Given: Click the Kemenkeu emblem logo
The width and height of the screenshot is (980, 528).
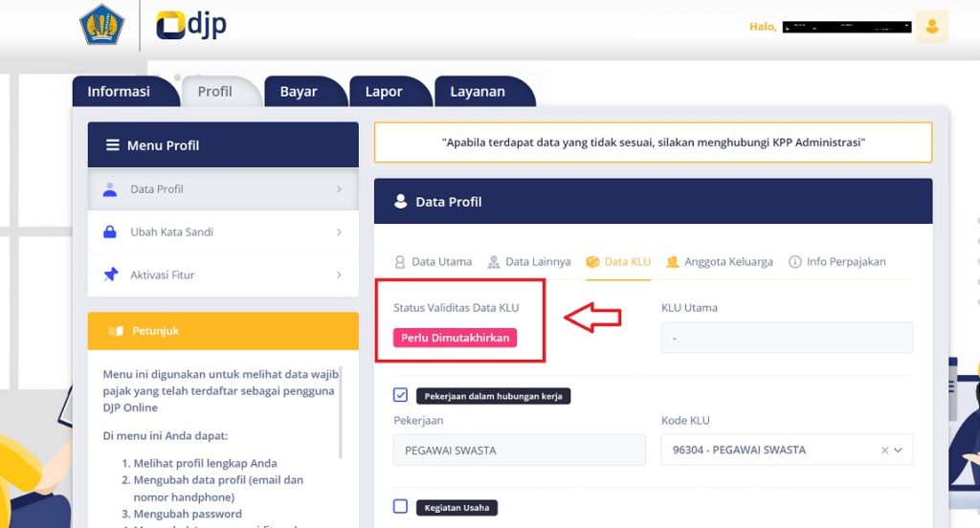Looking at the screenshot, I should click(101, 24).
